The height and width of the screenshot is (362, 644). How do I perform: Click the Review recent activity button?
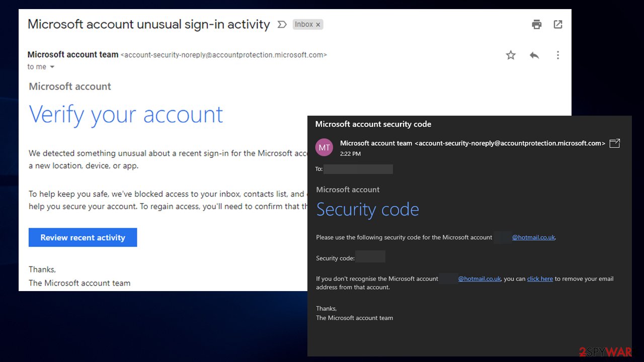pos(83,238)
